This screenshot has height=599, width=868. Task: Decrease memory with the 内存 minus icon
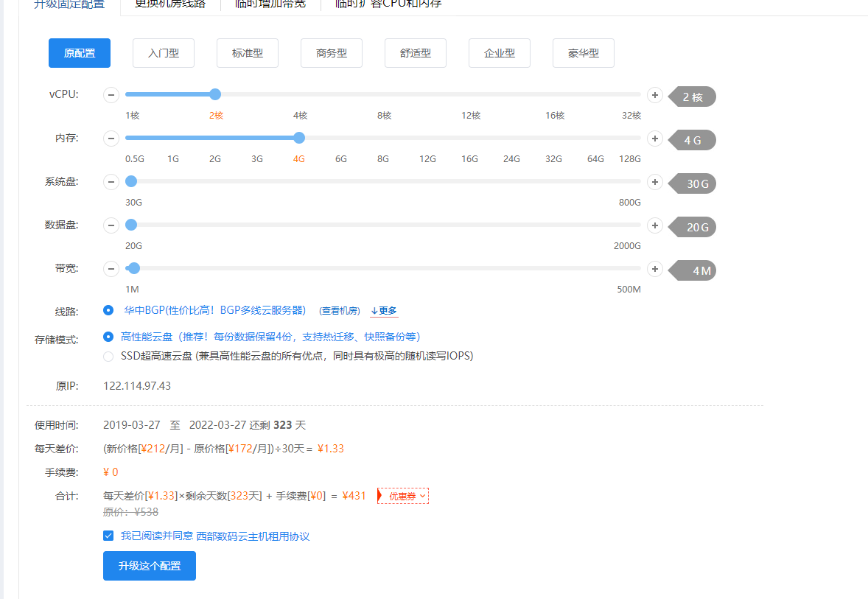(x=111, y=139)
